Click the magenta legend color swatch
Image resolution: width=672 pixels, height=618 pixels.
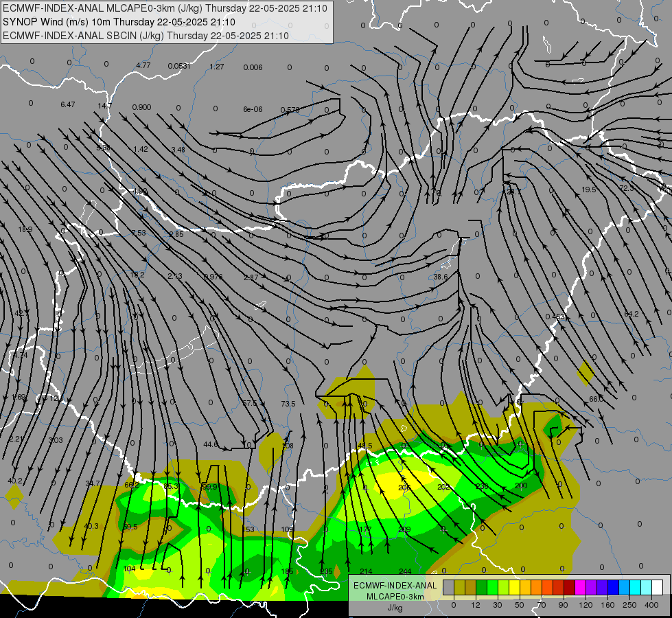(580, 587)
